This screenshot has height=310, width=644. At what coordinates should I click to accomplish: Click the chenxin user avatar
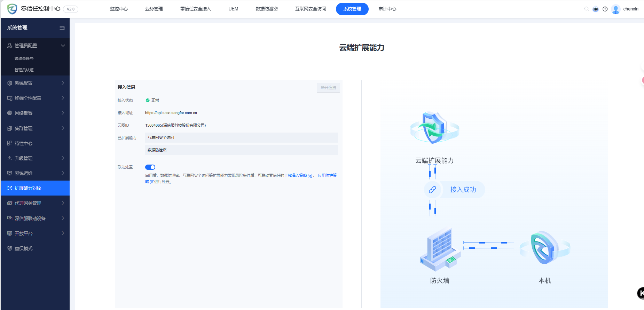pyautogui.click(x=616, y=9)
